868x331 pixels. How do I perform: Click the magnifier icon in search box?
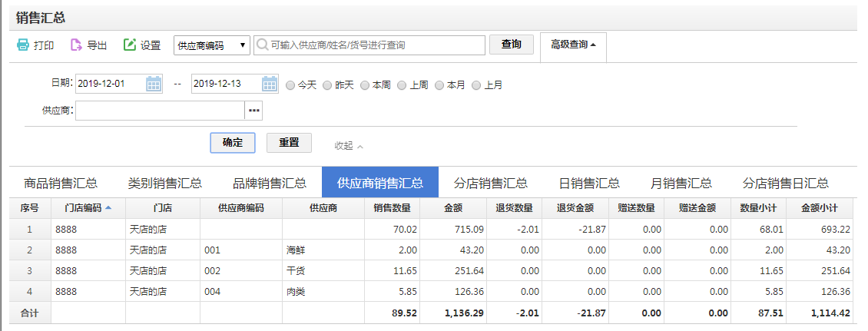click(x=263, y=45)
